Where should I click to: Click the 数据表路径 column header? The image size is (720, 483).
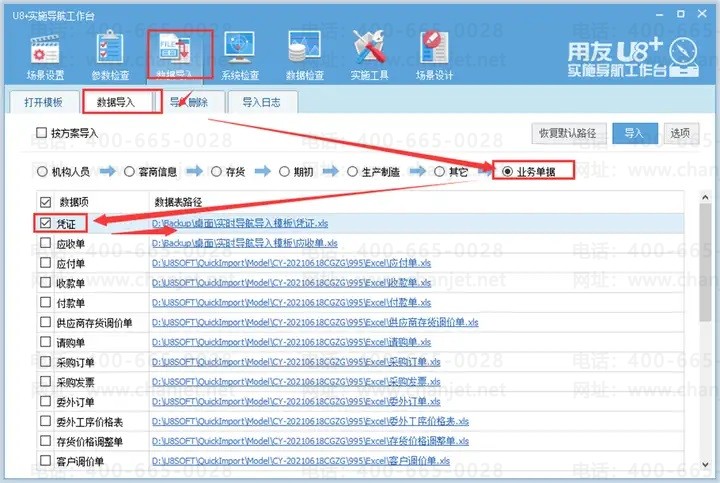(x=178, y=202)
